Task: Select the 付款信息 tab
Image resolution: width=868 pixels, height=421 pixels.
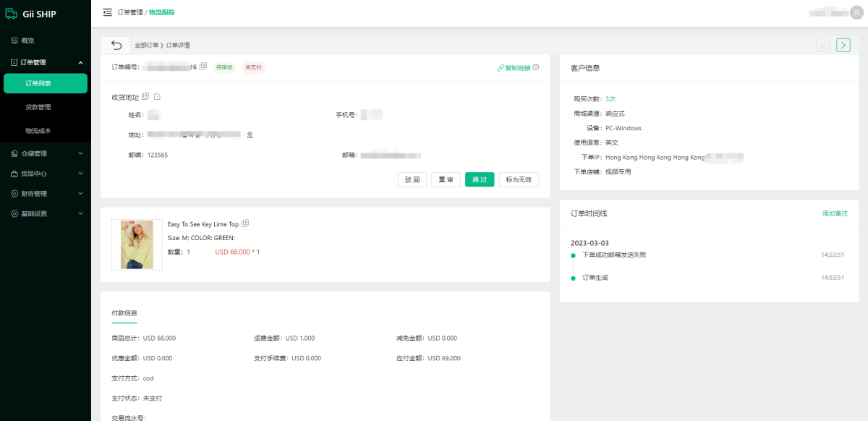Action: (124, 313)
